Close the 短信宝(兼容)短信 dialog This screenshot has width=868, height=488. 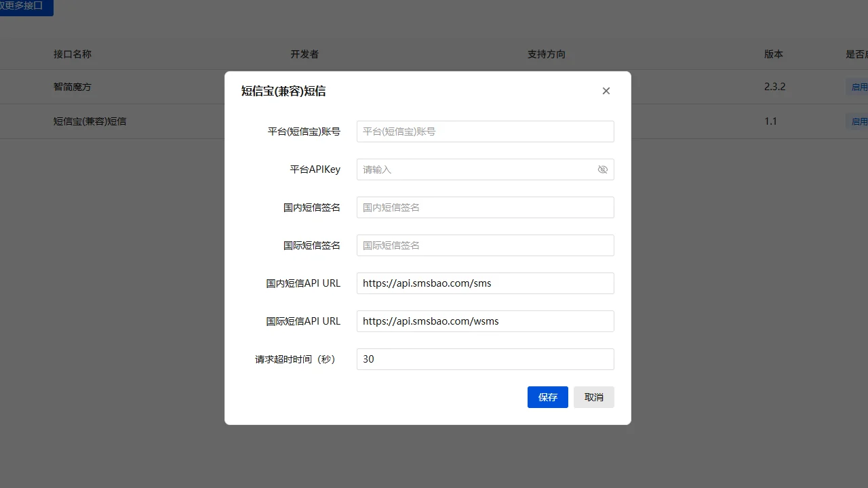click(606, 91)
